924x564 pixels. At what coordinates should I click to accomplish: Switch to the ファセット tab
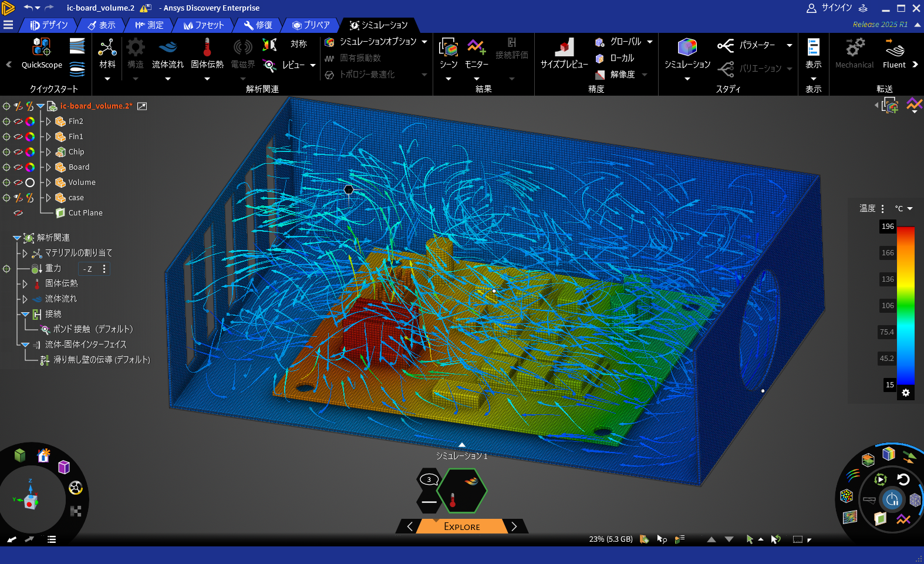(x=204, y=25)
